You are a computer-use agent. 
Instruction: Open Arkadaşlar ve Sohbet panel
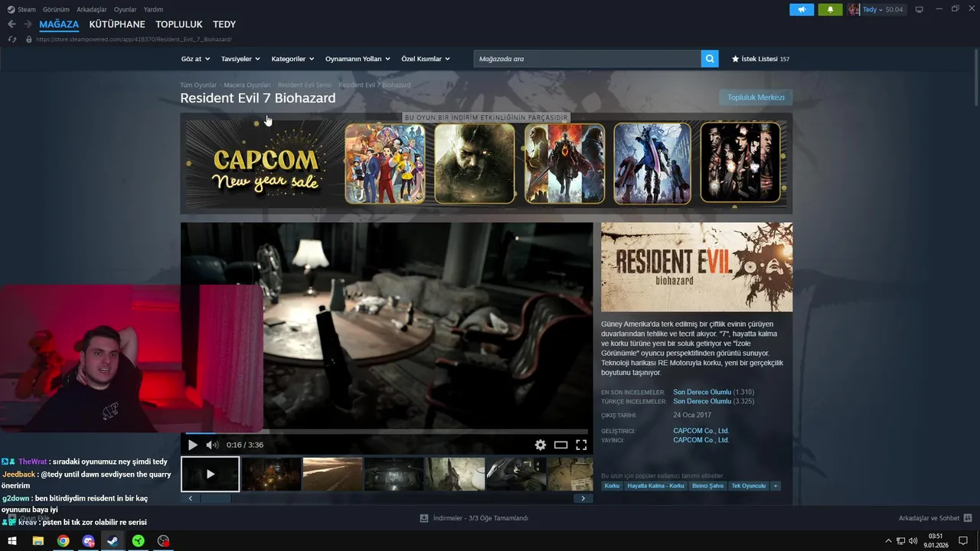pyautogui.click(x=935, y=518)
